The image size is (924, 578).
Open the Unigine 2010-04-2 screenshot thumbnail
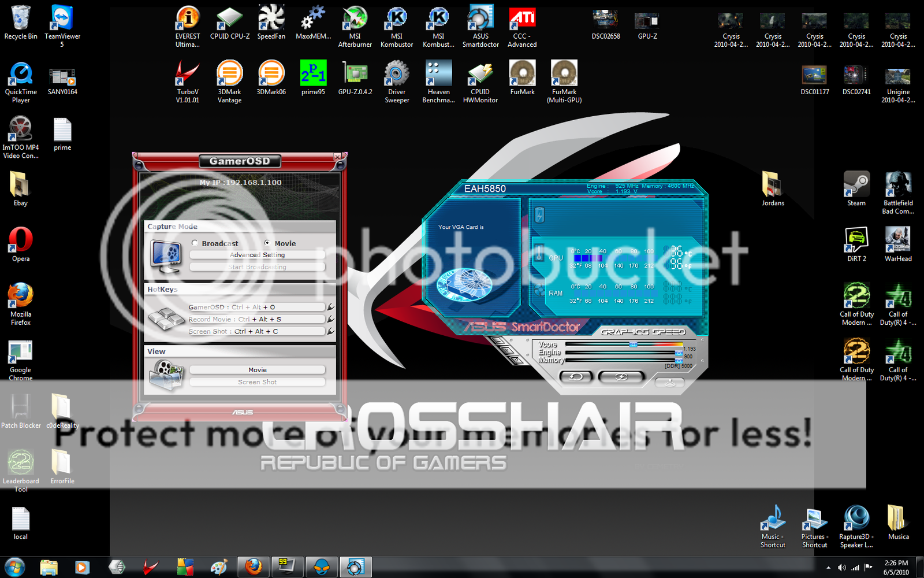tap(898, 86)
